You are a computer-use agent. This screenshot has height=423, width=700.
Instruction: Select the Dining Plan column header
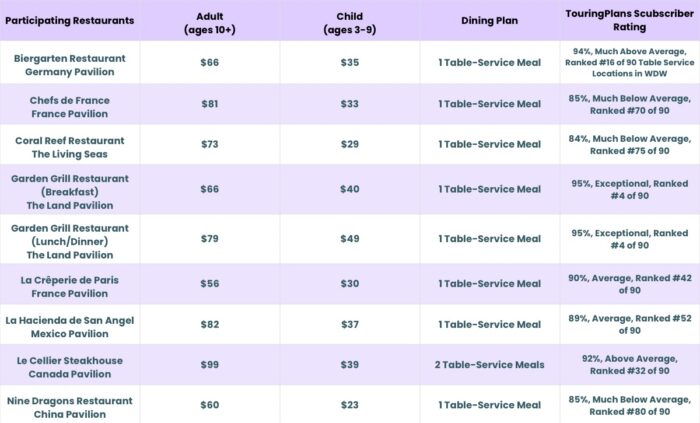click(x=490, y=20)
